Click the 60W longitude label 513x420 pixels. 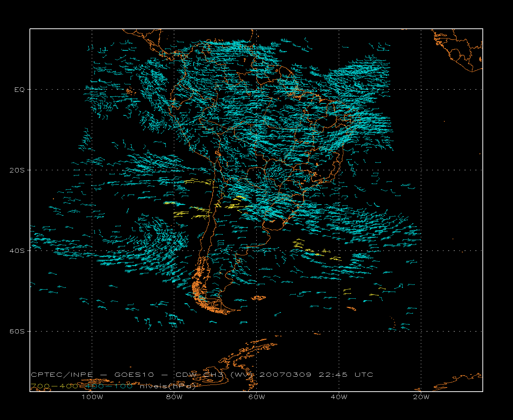[257, 397]
